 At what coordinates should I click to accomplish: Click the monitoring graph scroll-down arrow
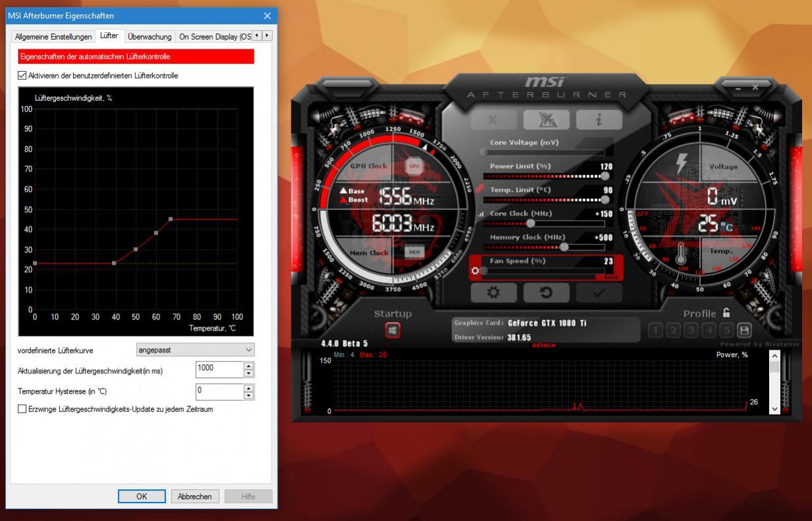click(x=774, y=409)
